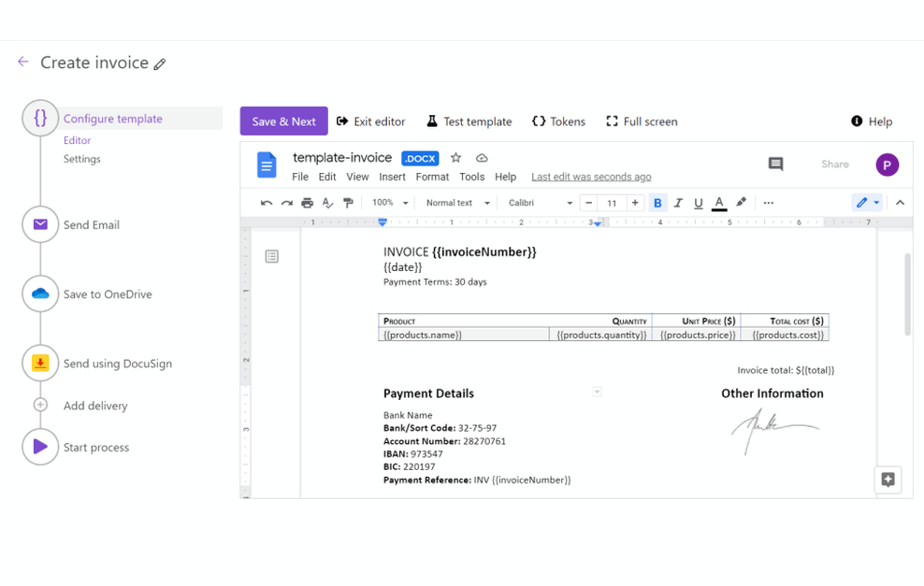Open the comment history icon
Image resolution: width=924 pixels, height=586 pixels.
(x=775, y=164)
